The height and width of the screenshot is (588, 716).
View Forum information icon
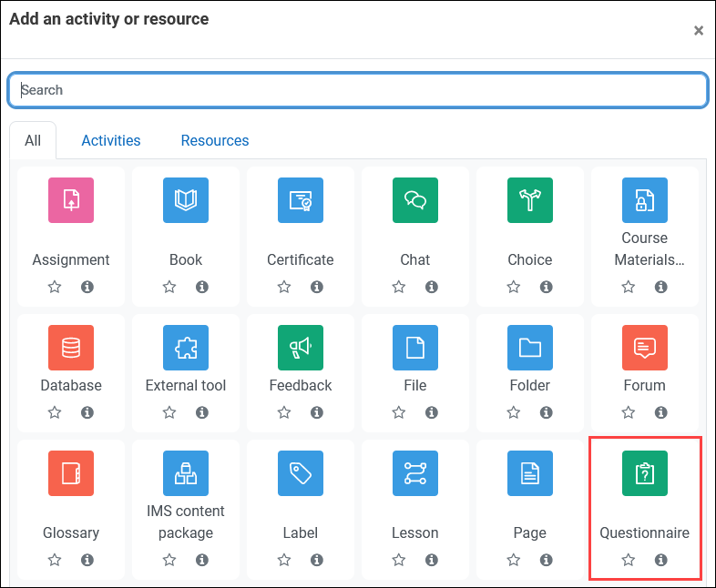[x=660, y=412]
